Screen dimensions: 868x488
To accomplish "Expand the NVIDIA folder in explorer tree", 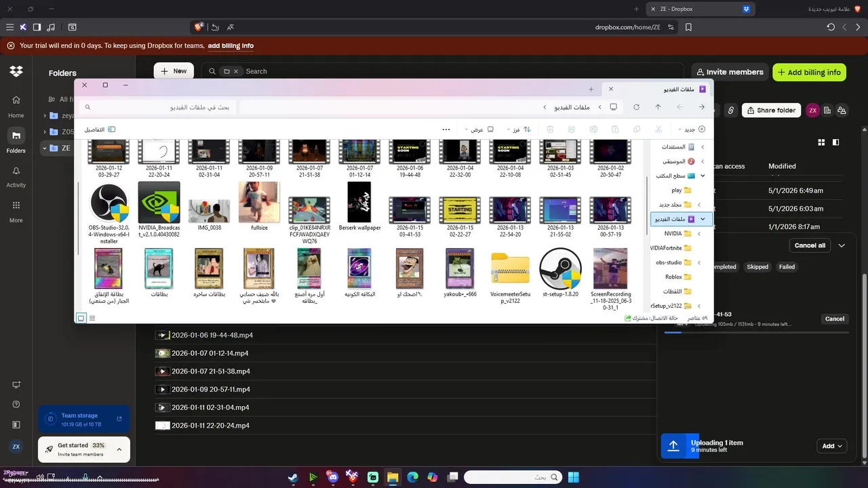I will click(x=699, y=233).
